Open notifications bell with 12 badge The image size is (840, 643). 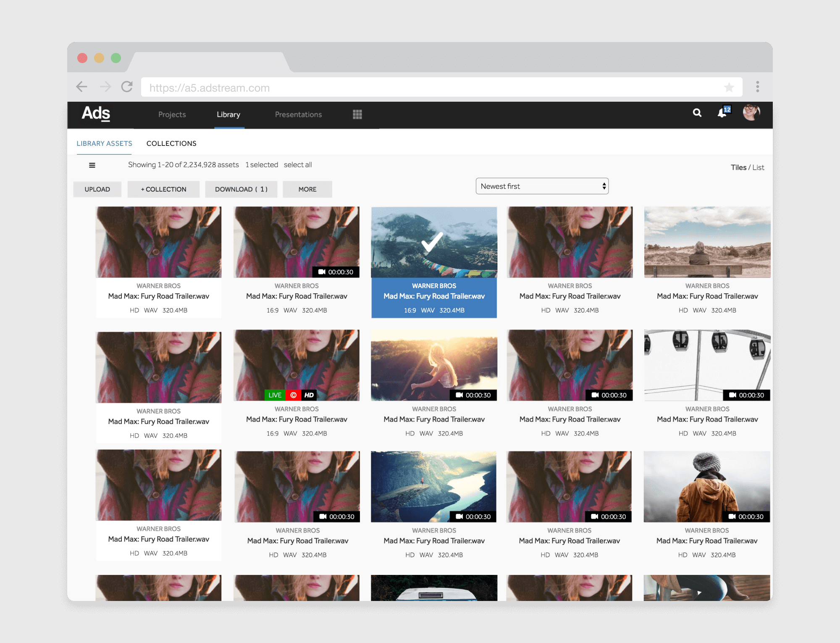(x=724, y=112)
